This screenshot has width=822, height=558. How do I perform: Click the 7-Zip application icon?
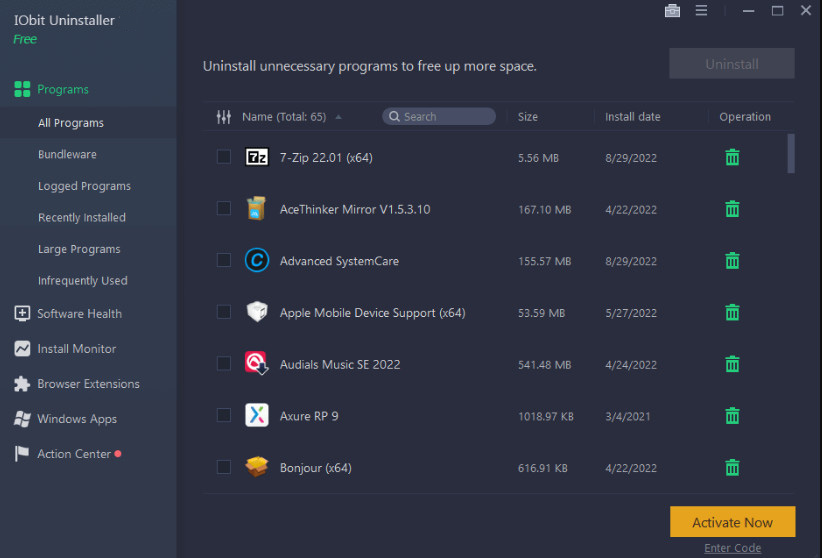(257, 157)
